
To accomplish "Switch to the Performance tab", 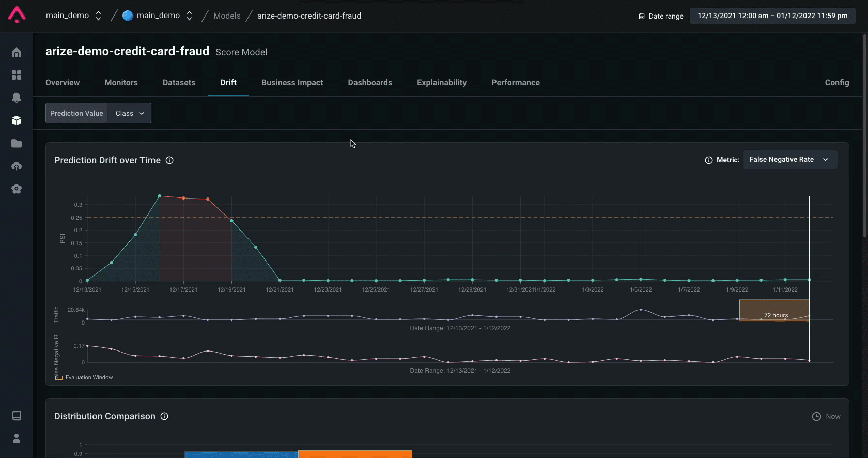I will pos(516,83).
